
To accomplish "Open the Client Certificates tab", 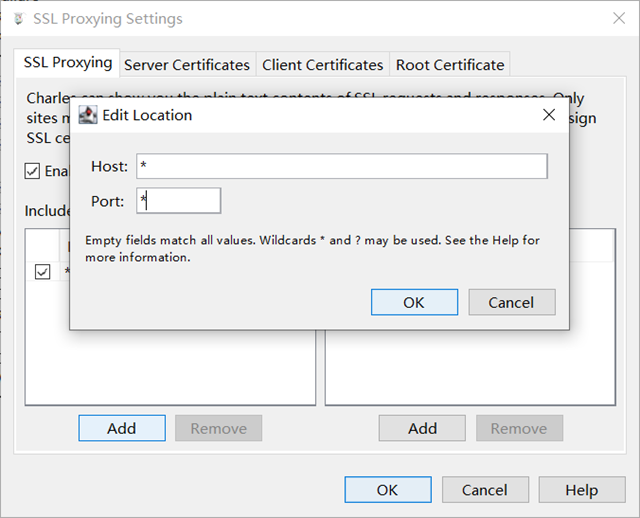I will click(322, 64).
